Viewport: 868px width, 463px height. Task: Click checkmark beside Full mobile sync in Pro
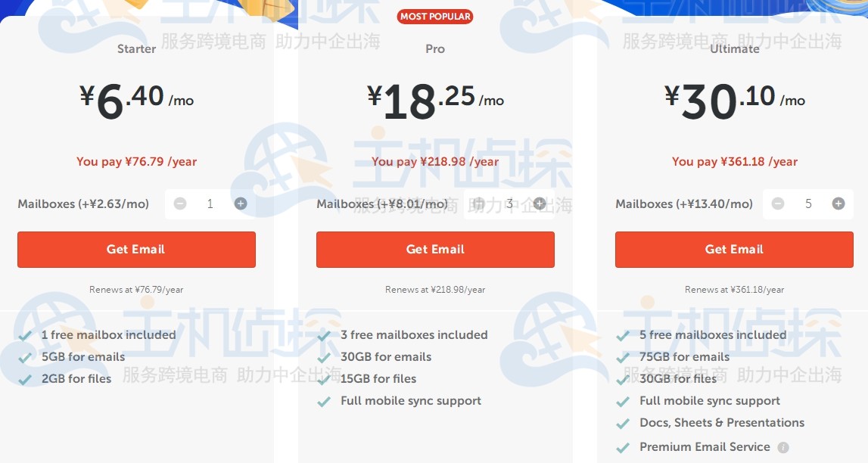tap(325, 402)
